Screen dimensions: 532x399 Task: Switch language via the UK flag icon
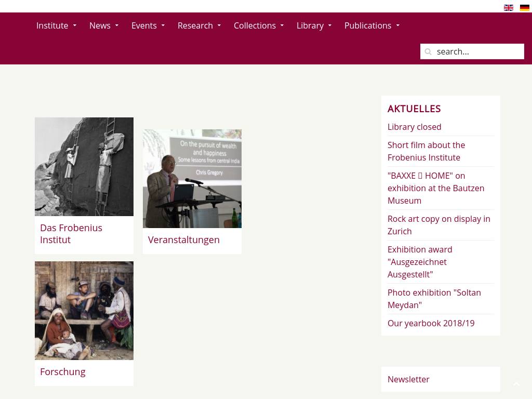(508, 7)
